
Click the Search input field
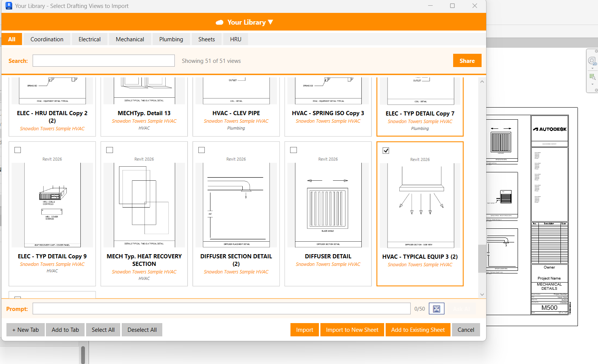(x=104, y=61)
